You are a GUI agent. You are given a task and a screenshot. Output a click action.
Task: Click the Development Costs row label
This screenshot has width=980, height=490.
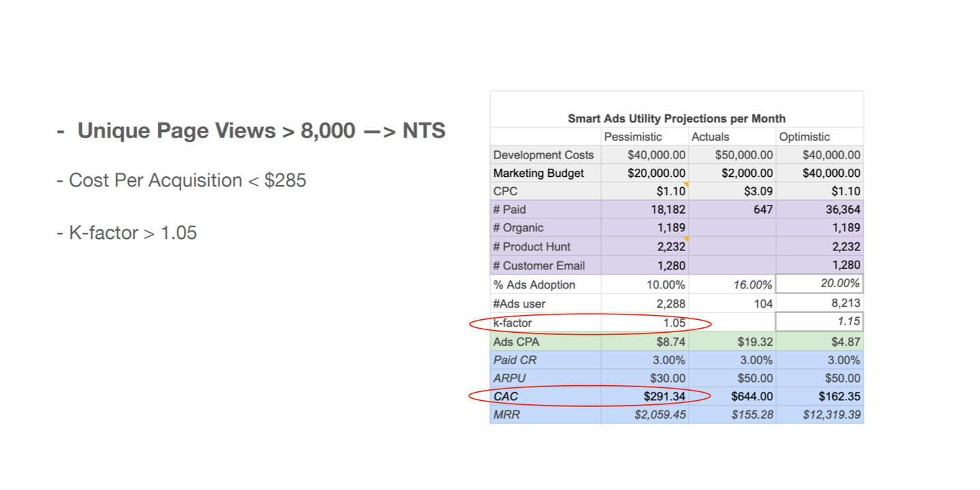[x=543, y=155]
